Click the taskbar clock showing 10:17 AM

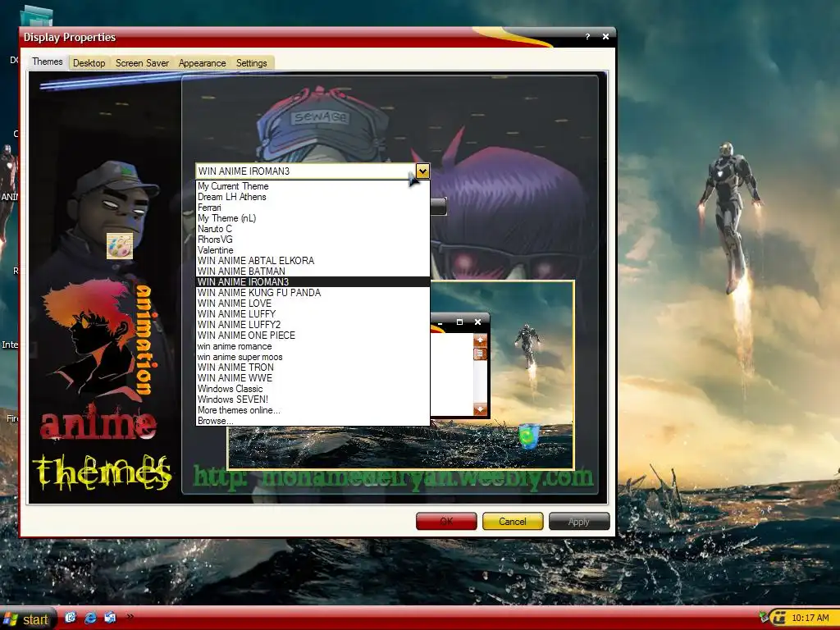[810, 619]
